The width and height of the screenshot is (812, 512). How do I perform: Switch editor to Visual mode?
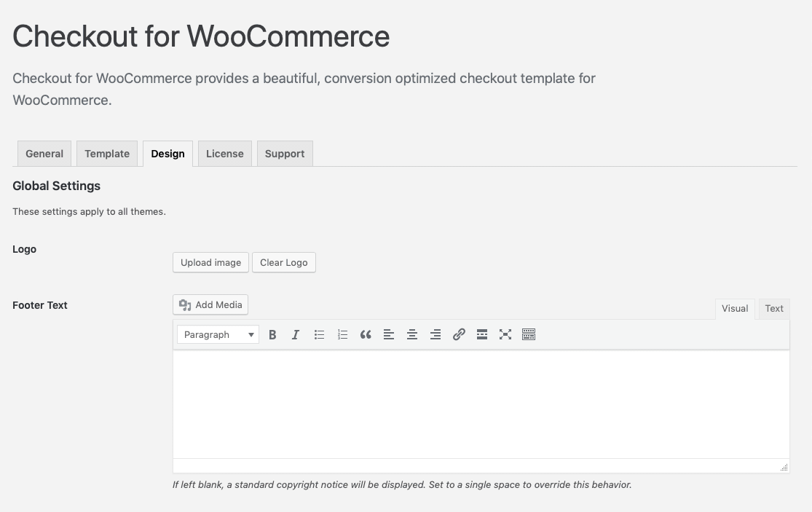(x=735, y=309)
